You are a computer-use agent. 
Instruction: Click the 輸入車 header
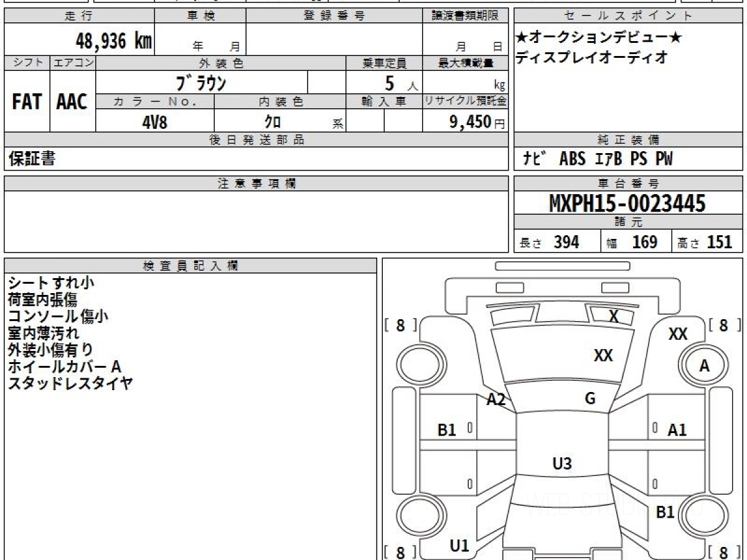pyautogui.click(x=384, y=101)
